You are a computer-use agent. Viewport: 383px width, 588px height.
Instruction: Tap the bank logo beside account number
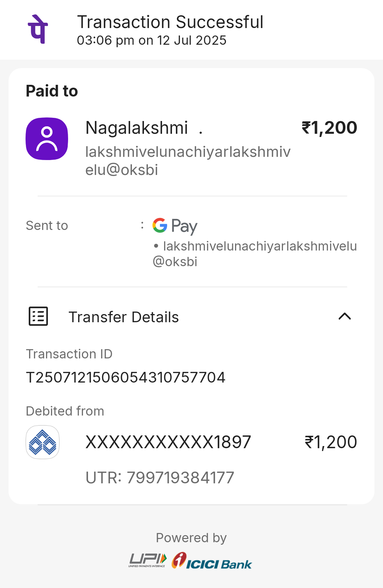click(43, 442)
